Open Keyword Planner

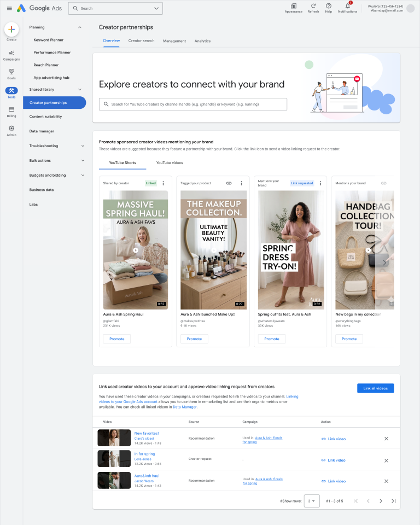[49, 40]
